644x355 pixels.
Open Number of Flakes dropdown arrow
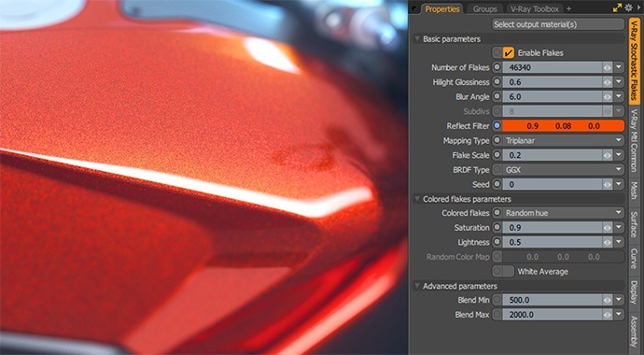pyautogui.click(x=619, y=67)
